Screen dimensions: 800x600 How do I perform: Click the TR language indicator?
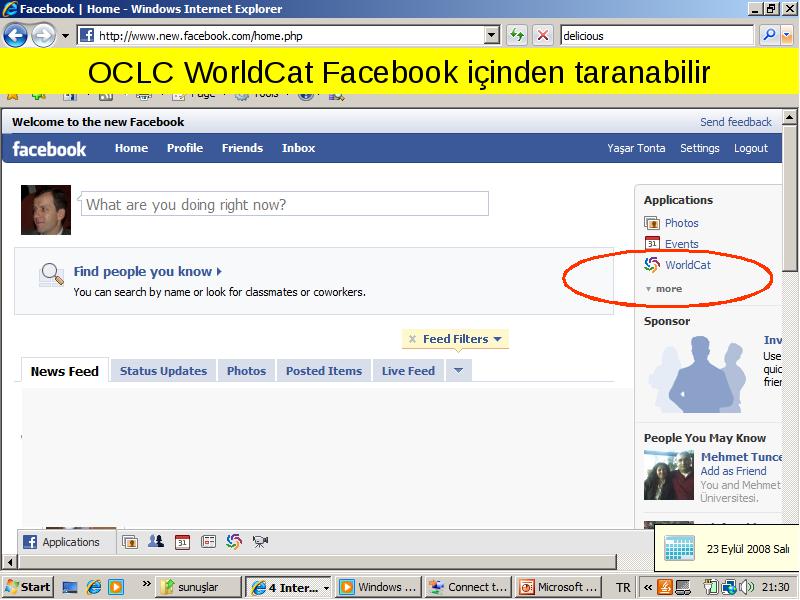623,587
